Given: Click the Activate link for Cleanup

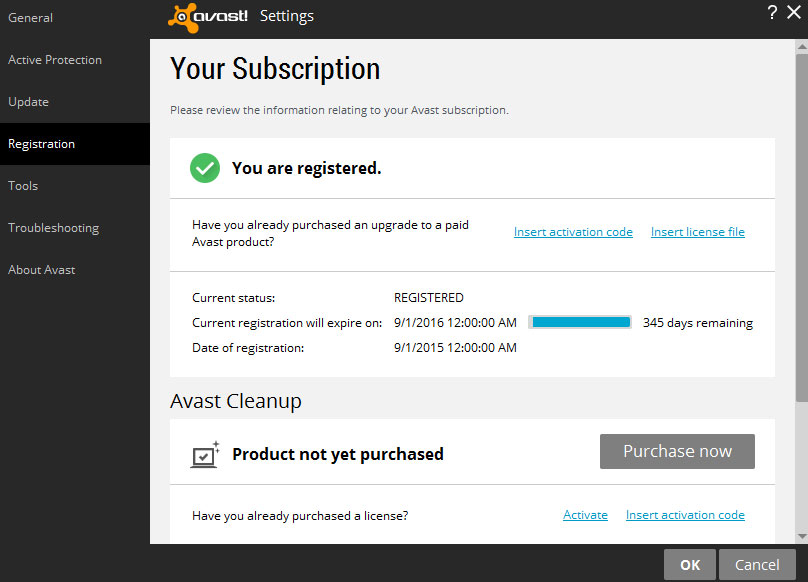Looking at the screenshot, I should pyautogui.click(x=585, y=515).
